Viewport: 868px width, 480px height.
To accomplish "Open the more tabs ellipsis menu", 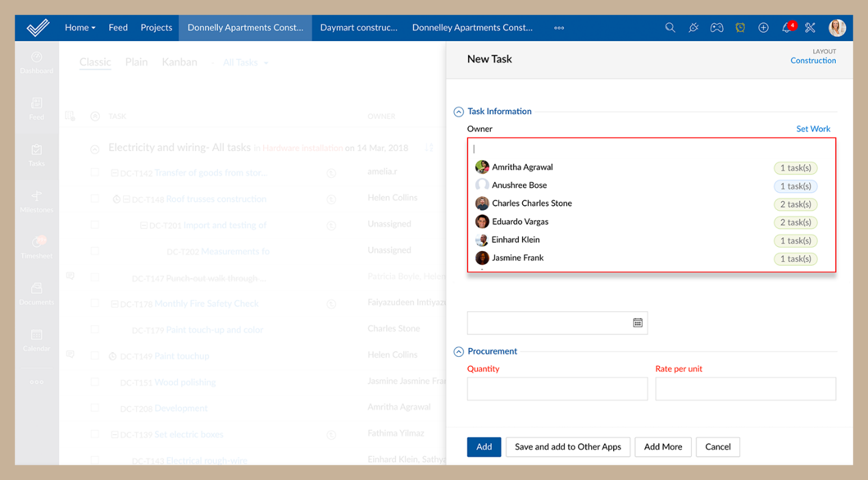I will (x=559, y=28).
